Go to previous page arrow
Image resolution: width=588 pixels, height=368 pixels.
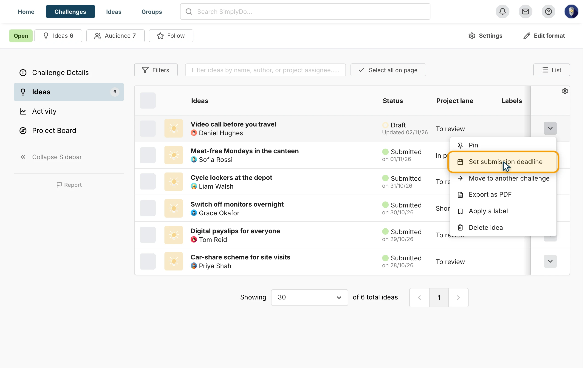coord(419,297)
